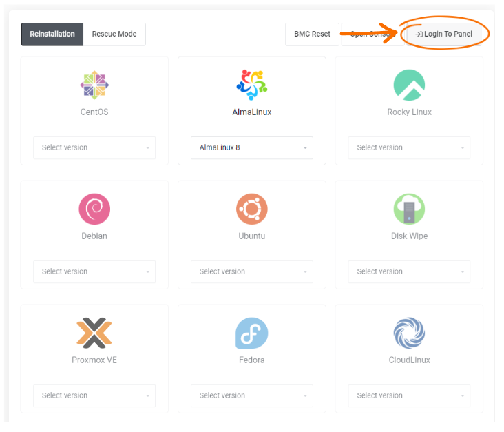Click the Debian label text
This screenshot has width=504, height=432.
94,236
